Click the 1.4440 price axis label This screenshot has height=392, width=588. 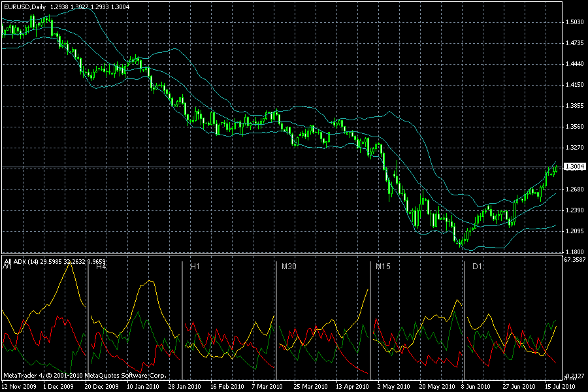click(x=574, y=64)
